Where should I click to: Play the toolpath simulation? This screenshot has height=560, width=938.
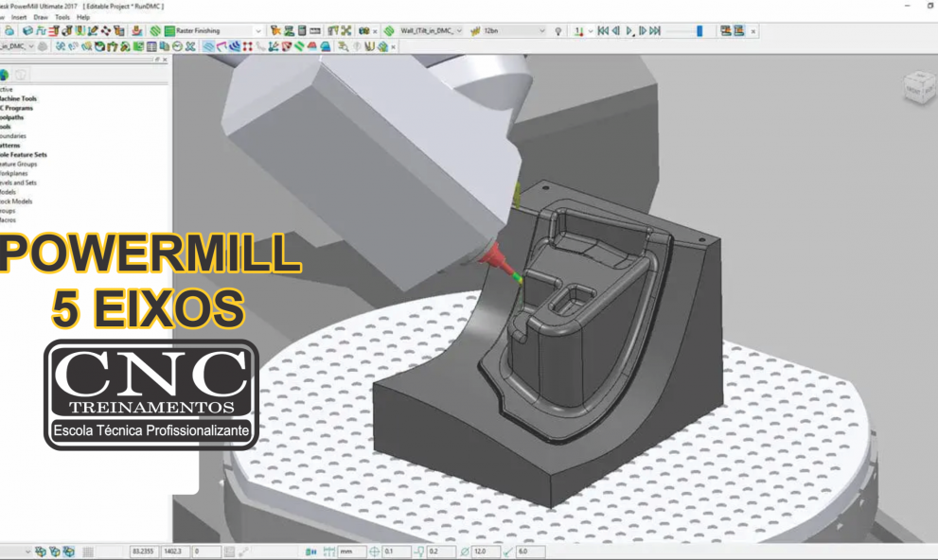click(x=629, y=30)
